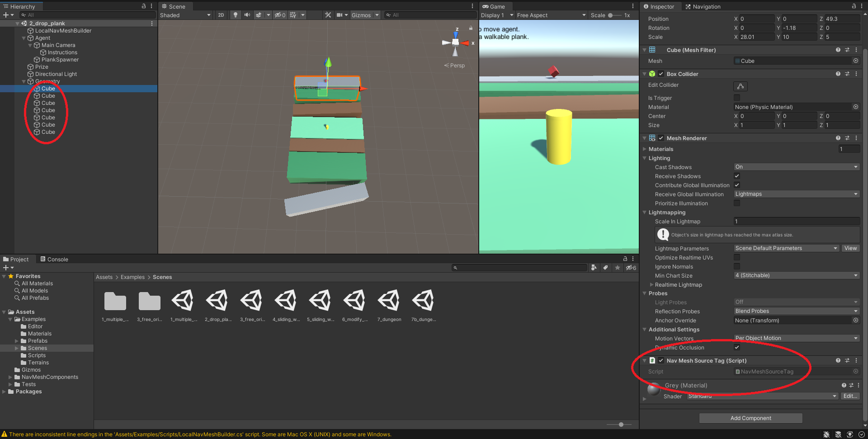This screenshot has height=439, width=868.
Task: Open Receive Global Illumination dropdown
Action: pyautogui.click(x=797, y=194)
